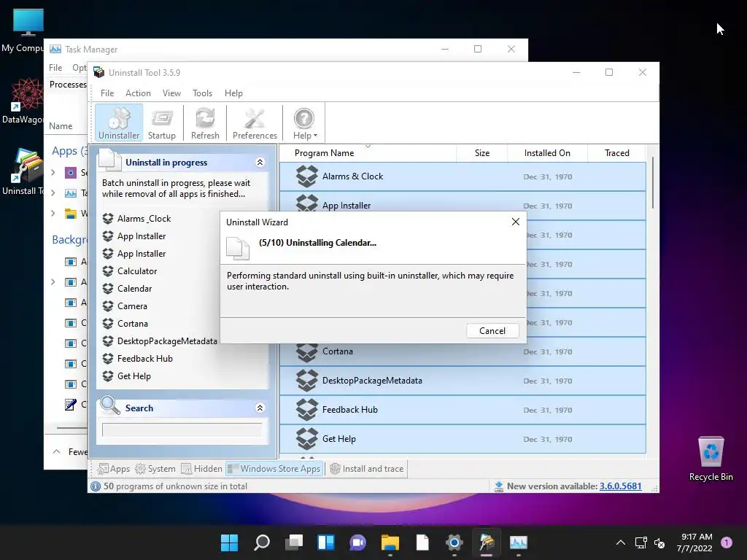Click Calculator icon in the queue panel
This screenshot has height=560, width=747.
click(x=108, y=271)
